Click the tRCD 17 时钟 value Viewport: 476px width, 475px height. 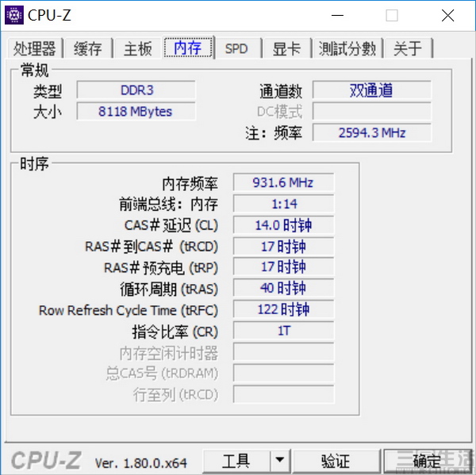click(x=283, y=246)
